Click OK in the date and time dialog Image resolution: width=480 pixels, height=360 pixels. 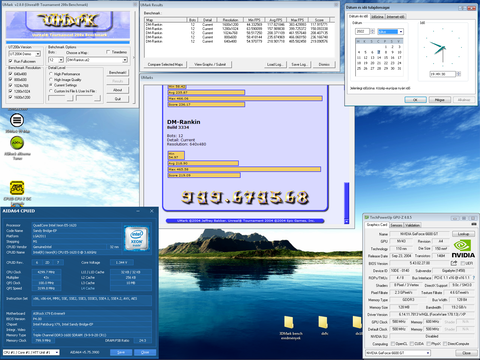(x=415, y=100)
